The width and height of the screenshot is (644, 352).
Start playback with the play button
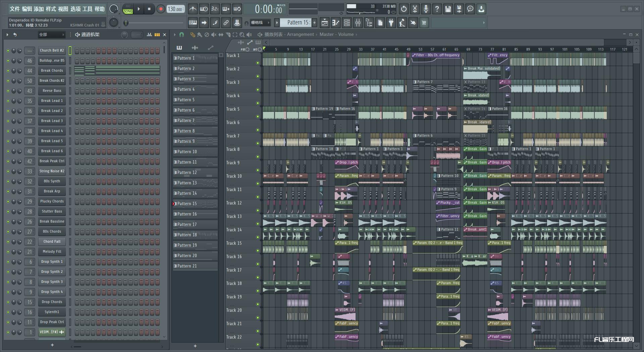[139, 9]
